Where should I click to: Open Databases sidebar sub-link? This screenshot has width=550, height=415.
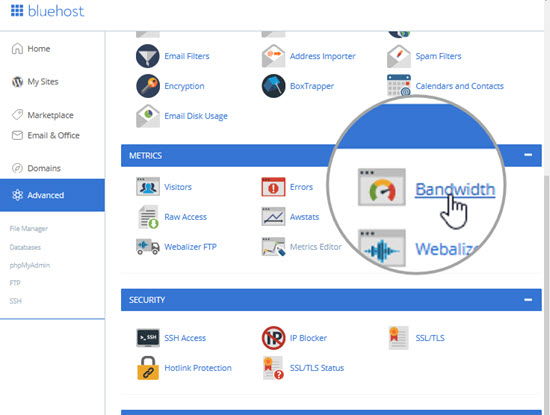coord(25,247)
